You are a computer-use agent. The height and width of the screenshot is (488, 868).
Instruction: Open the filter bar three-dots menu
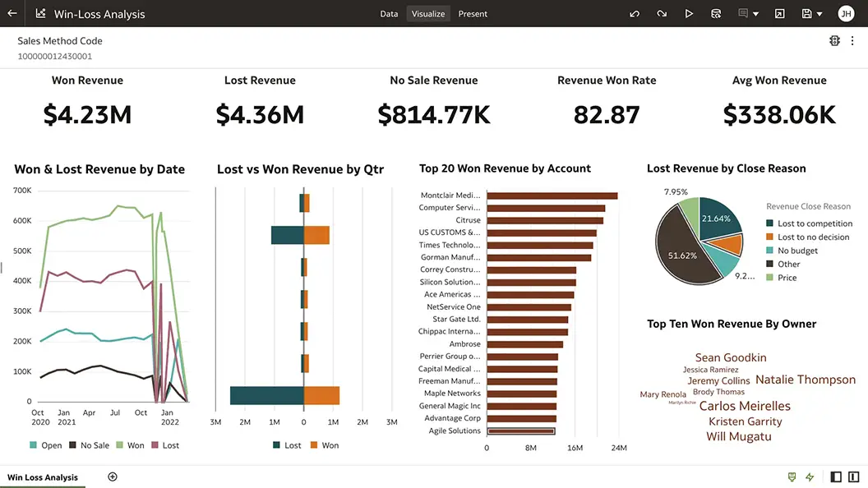pos(853,41)
